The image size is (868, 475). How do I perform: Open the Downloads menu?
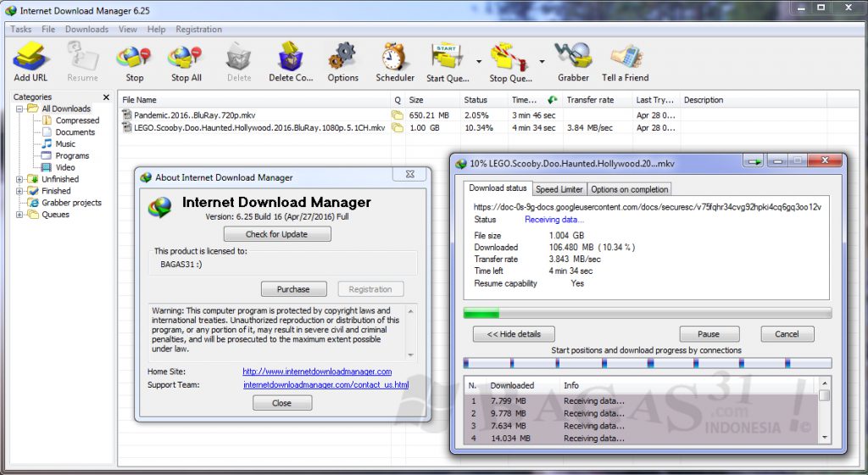(x=87, y=30)
